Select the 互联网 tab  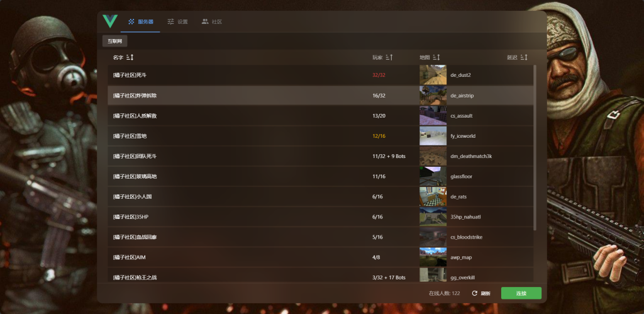click(115, 41)
